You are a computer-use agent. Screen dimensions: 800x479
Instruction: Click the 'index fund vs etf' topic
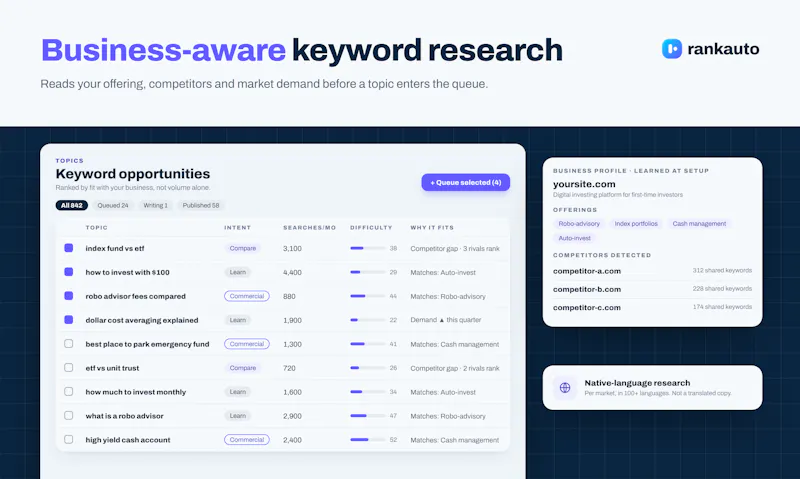pos(115,248)
